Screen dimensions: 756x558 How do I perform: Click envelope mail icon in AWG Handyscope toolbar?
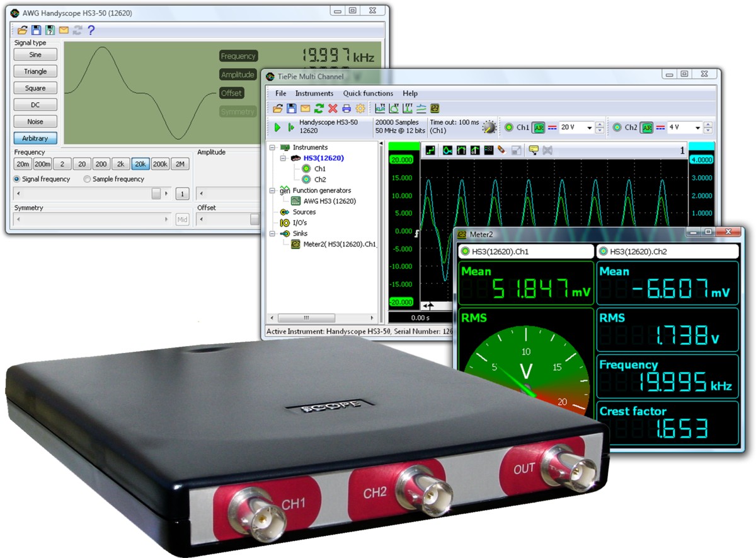pos(64,30)
